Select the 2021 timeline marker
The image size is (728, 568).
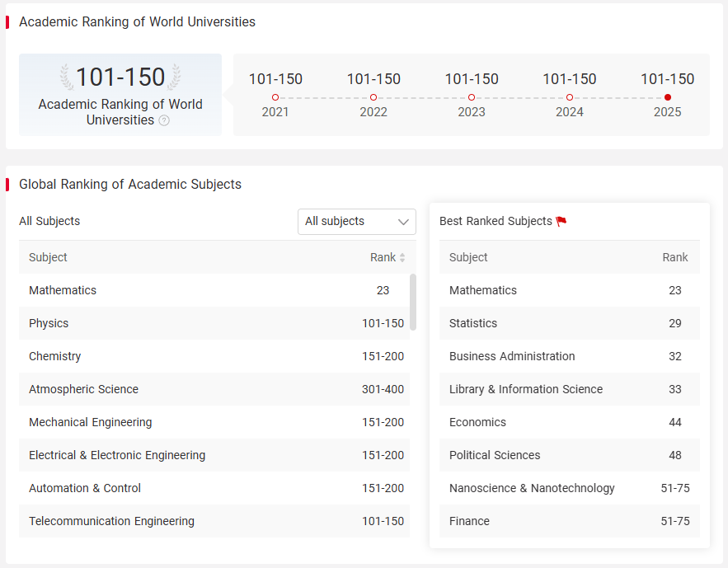pos(275,97)
